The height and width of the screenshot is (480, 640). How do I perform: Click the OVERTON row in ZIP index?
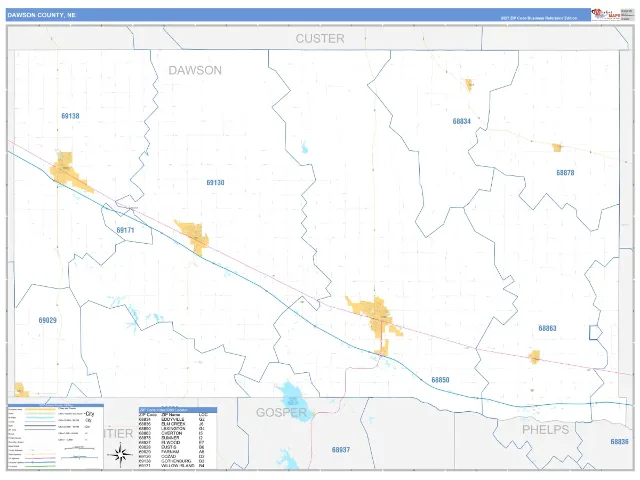point(173,433)
